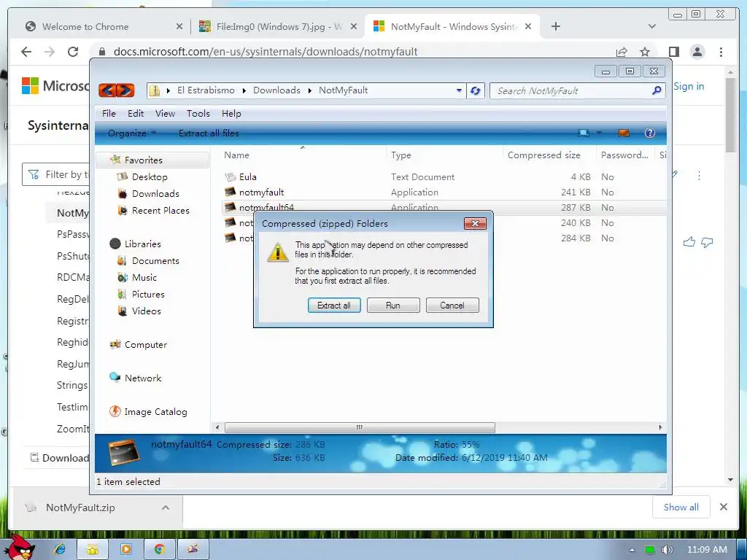Viewport: 747px width, 560px height.
Task: Click the Chrome share page icon
Action: pos(622,52)
